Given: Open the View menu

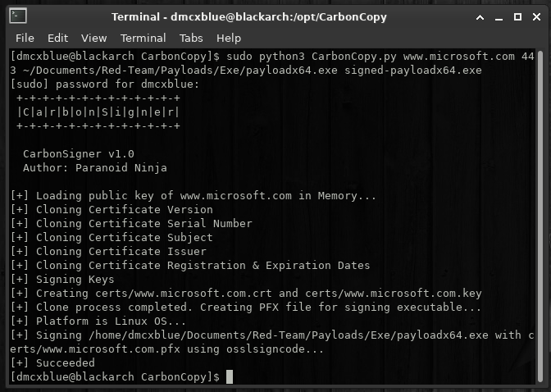Looking at the screenshot, I should tap(93, 38).
